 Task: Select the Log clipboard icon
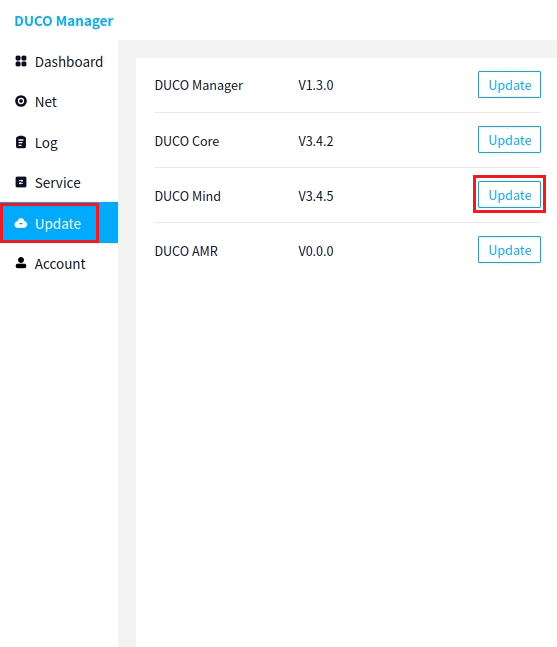(21, 142)
